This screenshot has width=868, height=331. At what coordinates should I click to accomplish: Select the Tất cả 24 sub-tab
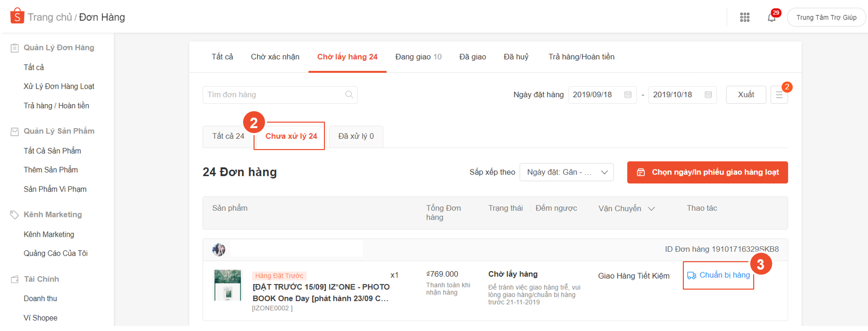click(x=228, y=136)
